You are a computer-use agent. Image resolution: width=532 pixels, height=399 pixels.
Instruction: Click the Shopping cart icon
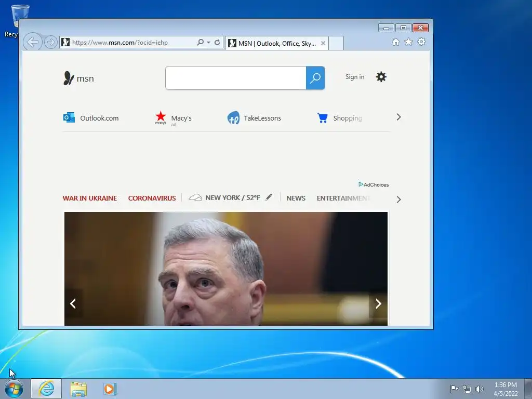(x=322, y=118)
